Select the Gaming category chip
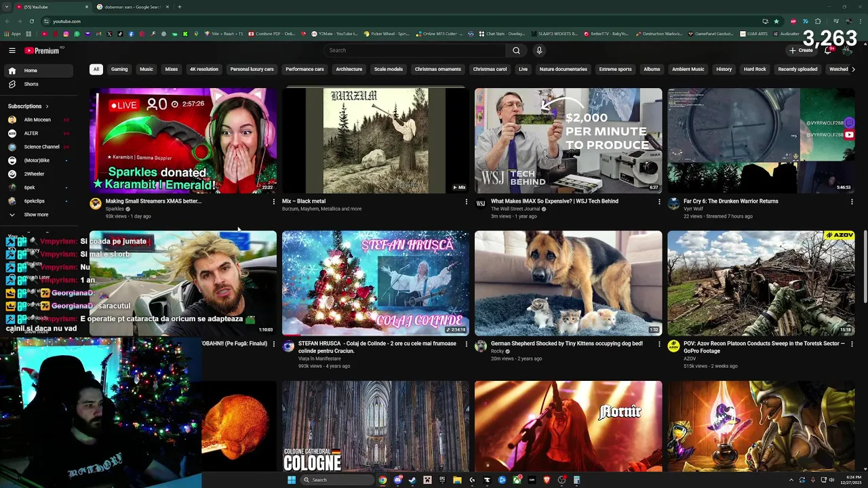868x488 pixels. click(119, 69)
